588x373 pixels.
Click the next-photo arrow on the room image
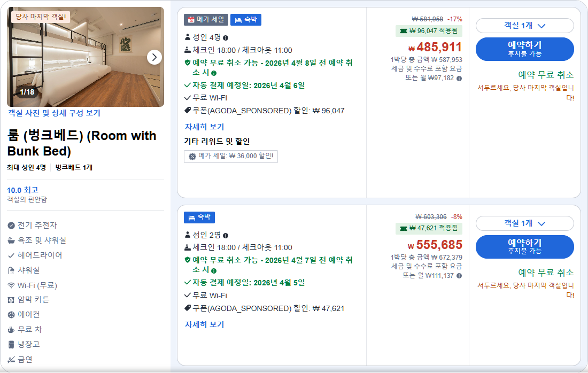pyautogui.click(x=153, y=57)
